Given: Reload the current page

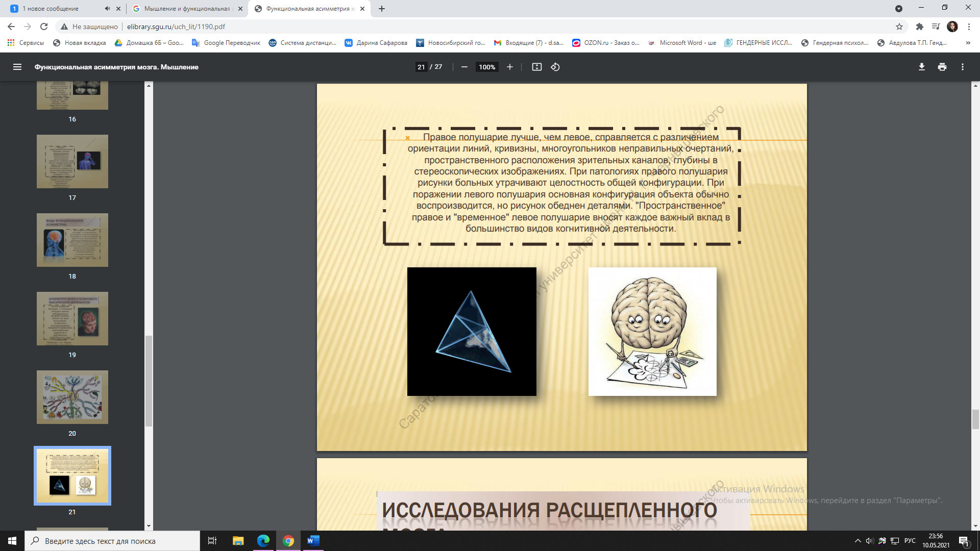Looking at the screenshot, I should (x=44, y=27).
